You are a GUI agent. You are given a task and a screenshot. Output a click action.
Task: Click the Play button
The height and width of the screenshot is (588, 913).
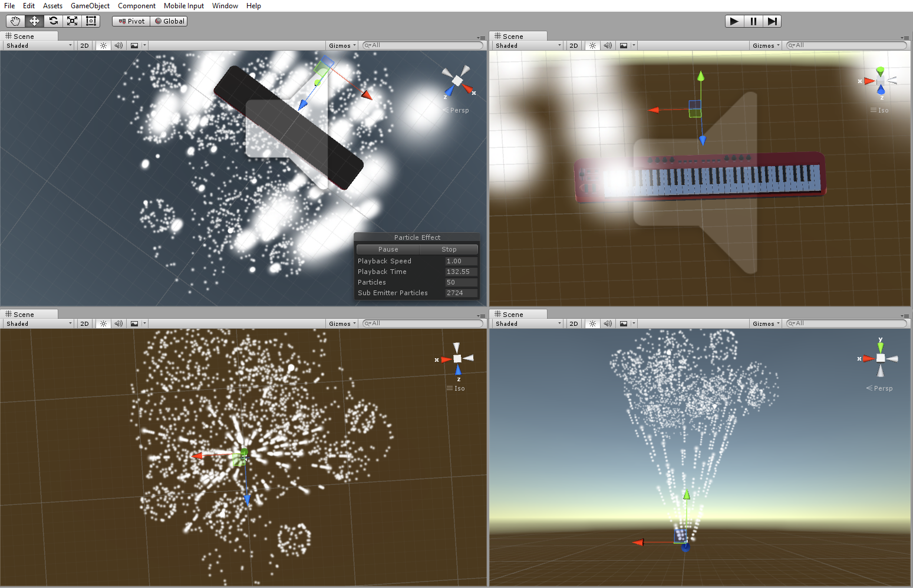click(734, 21)
